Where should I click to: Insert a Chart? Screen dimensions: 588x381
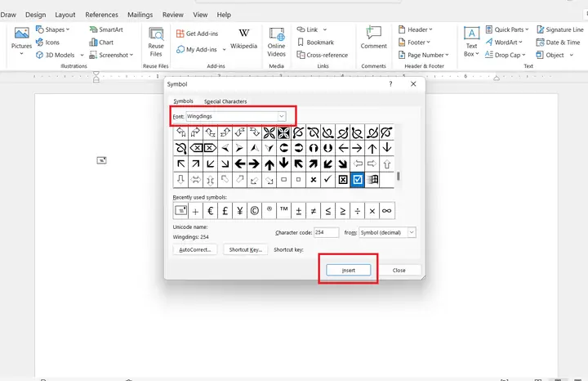click(101, 43)
